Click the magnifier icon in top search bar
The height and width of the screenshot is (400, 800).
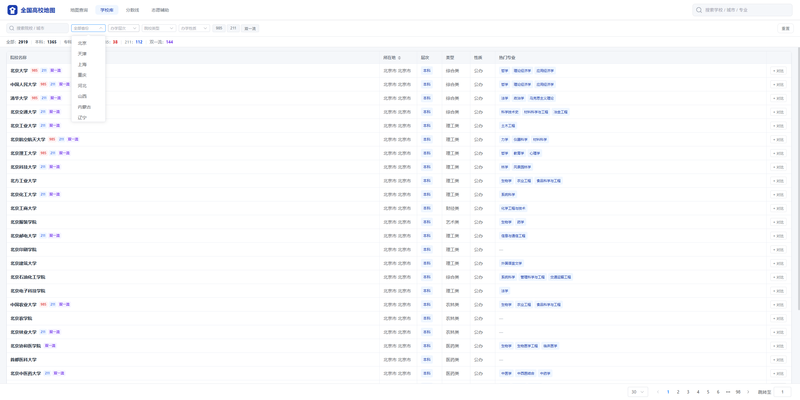point(699,10)
